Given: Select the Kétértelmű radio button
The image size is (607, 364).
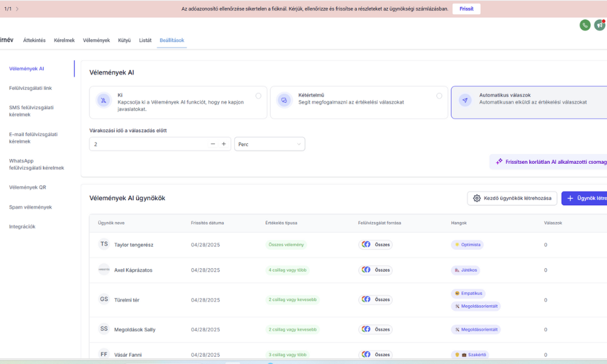Looking at the screenshot, I should (x=439, y=96).
